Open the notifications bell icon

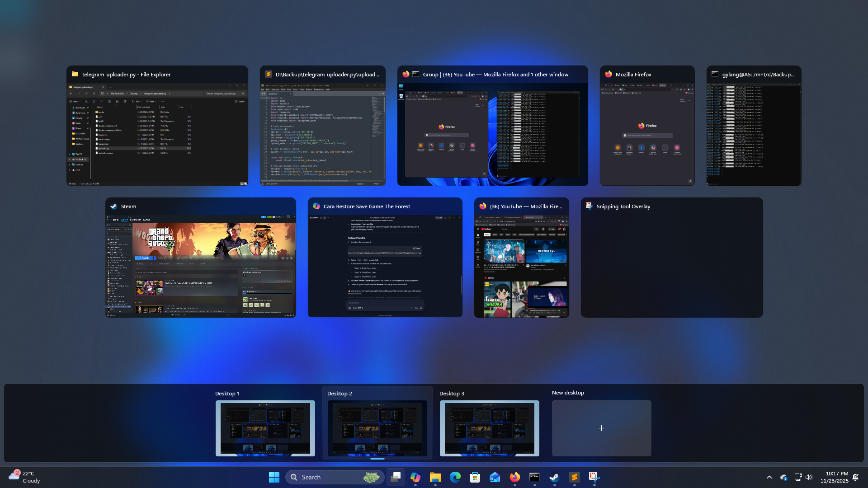tap(855, 477)
